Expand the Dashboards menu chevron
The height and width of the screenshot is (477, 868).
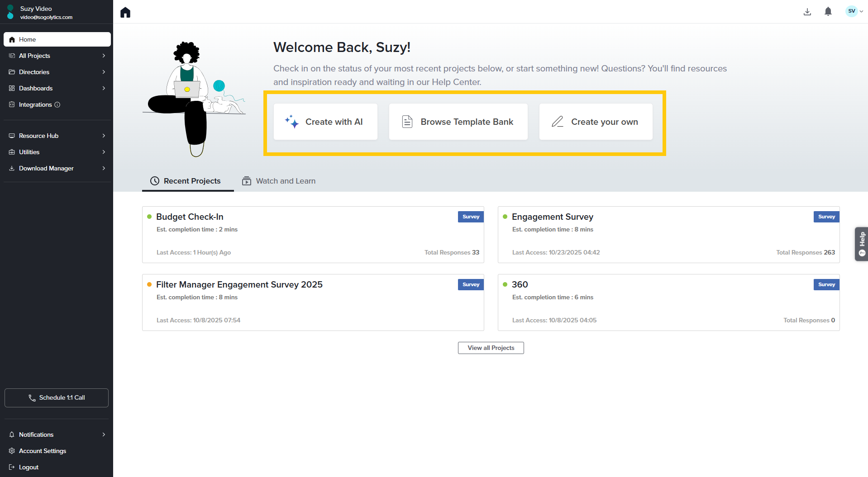tap(104, 88)
